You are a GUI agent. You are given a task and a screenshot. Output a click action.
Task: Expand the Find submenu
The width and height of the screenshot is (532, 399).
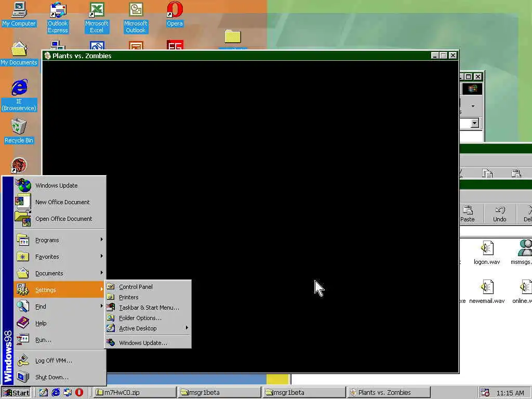click(x=60, y=307)
